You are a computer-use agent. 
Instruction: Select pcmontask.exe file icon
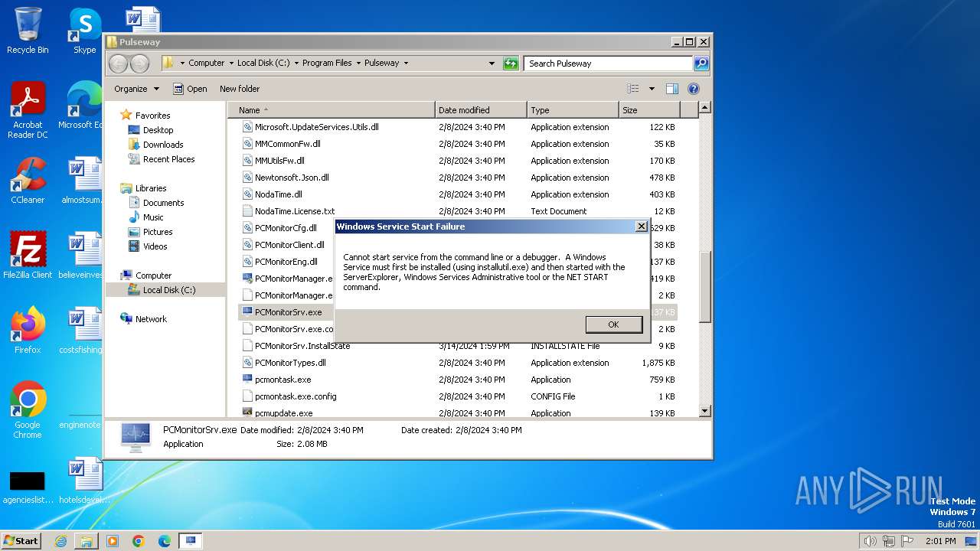click(247, 380)
